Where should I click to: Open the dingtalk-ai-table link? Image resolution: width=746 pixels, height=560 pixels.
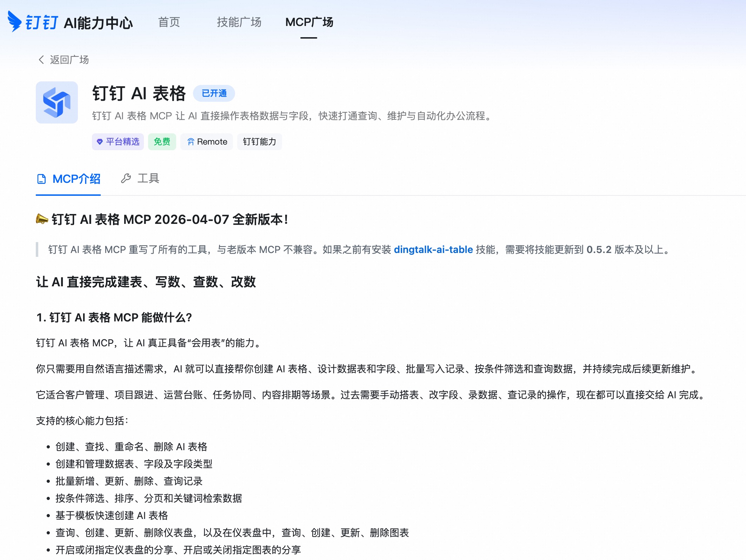point(433,249)
